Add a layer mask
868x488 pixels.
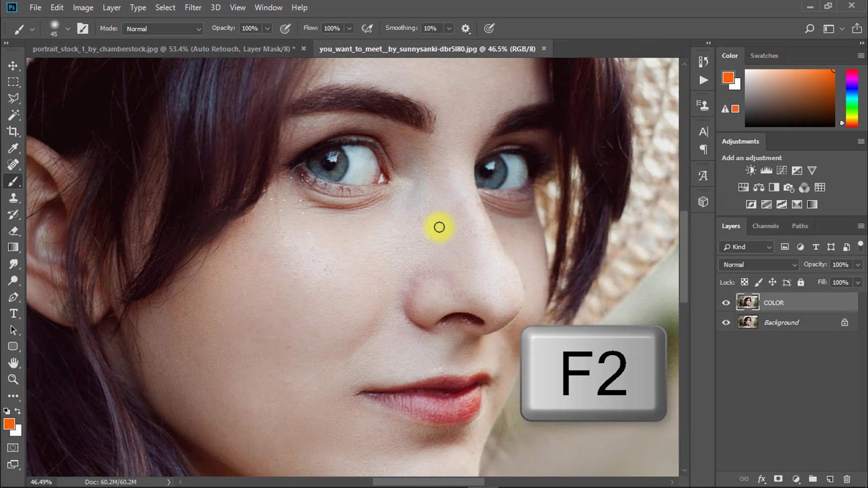click(x=778, y=479)
